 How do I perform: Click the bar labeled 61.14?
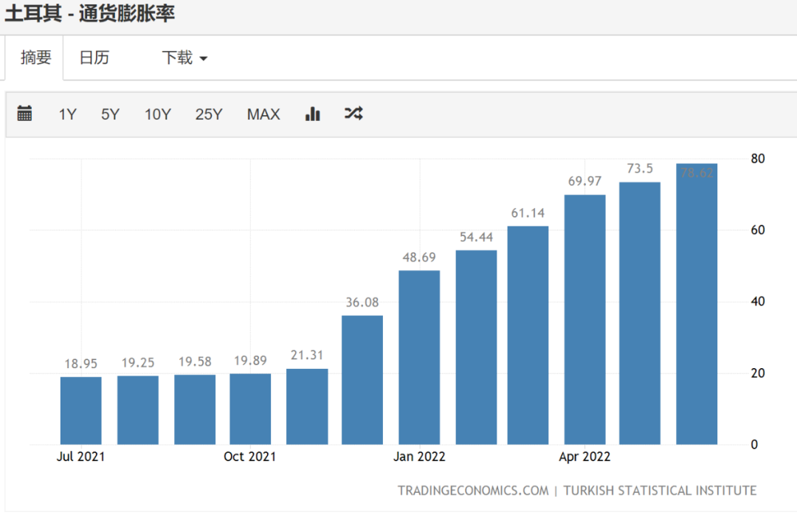click(528, 335)
